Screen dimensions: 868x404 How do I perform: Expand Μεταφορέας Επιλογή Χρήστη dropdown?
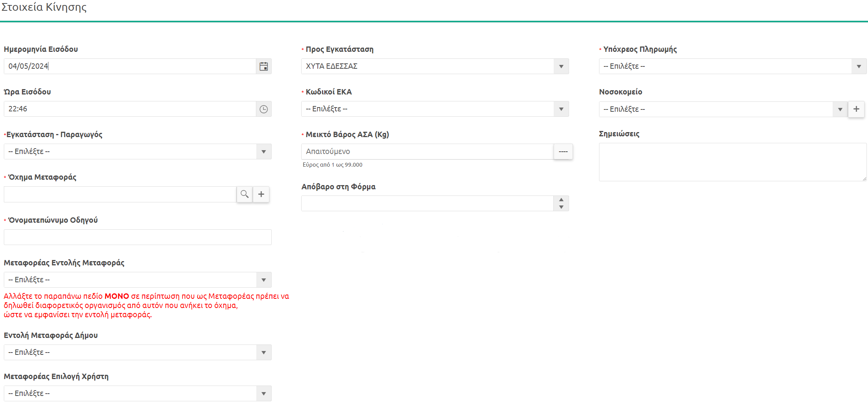(x=264, y=394)
